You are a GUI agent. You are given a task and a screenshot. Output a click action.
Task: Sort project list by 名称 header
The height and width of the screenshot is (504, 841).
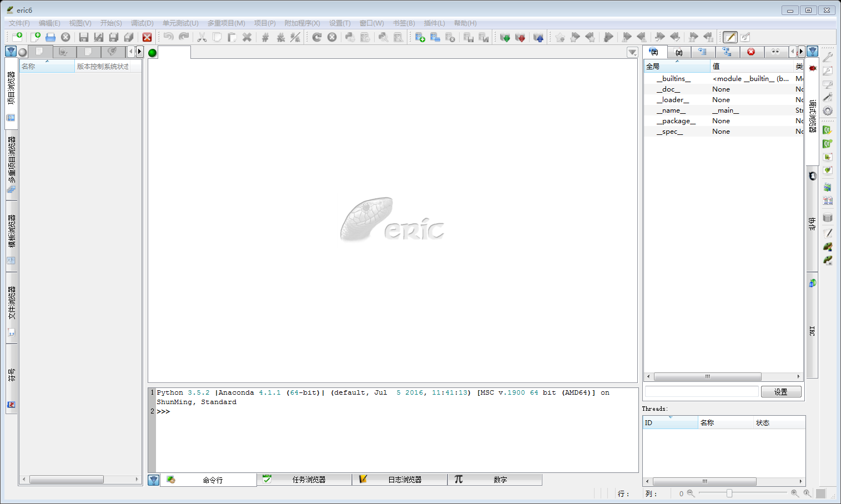point(47,66)
